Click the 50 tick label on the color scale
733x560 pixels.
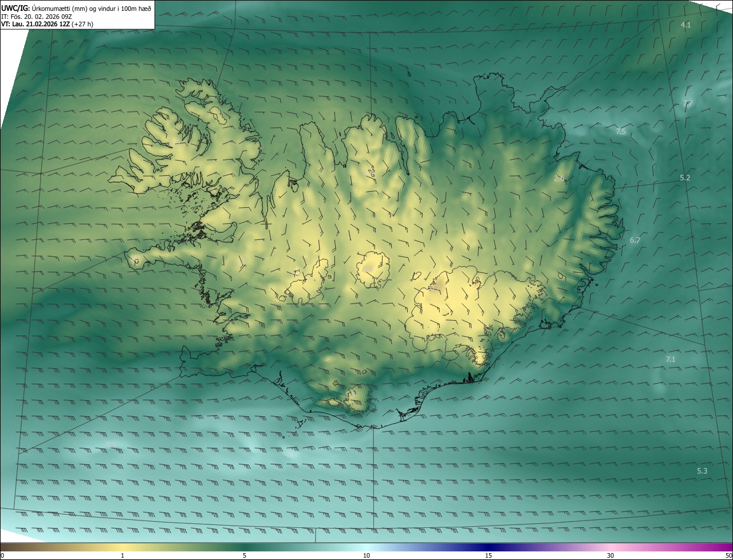tap(728, 555)
